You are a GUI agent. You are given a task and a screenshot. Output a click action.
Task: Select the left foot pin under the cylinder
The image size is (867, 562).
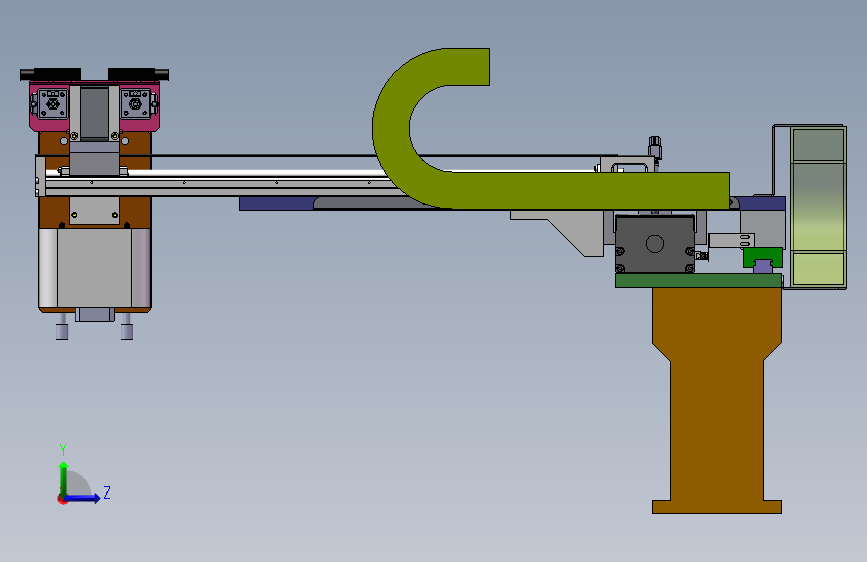[x=62, y=326]
